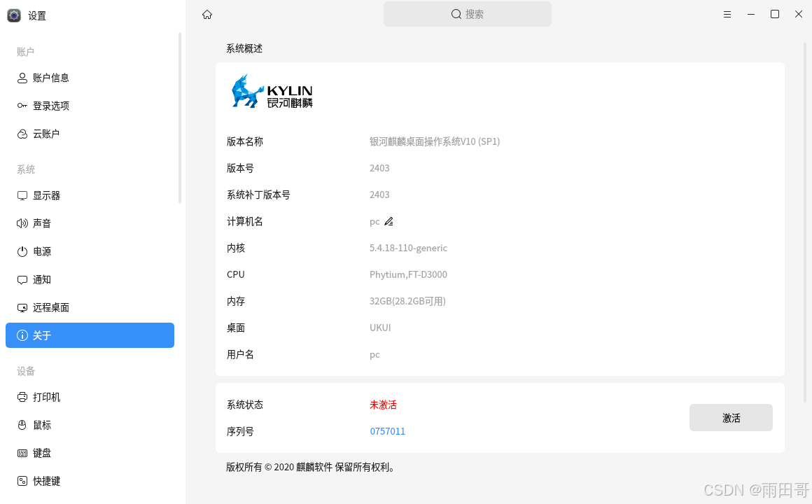812x504 pixels.
Task: Click the home icon in header
Action: (207, 15)
